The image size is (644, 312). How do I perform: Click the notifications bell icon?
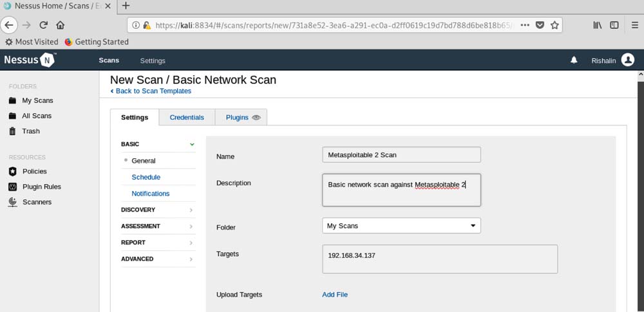pos(574,60)
